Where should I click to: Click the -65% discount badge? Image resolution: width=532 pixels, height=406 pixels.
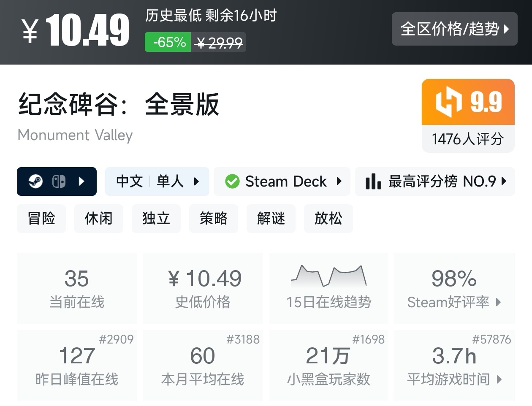click(168, 42)
